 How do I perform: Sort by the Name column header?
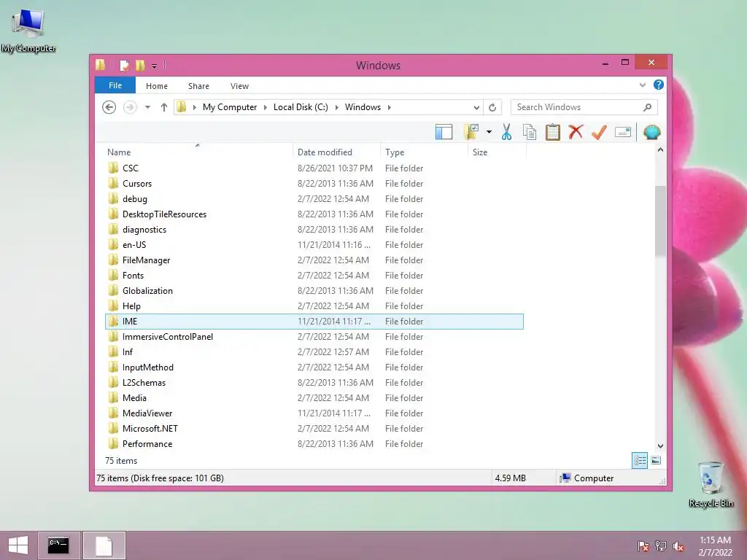pyautogui.click(x=198, y=152)
